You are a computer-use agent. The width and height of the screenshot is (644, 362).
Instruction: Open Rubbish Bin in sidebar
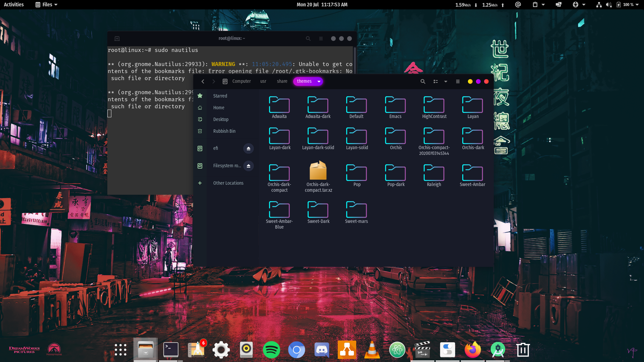tap(224, 131)
